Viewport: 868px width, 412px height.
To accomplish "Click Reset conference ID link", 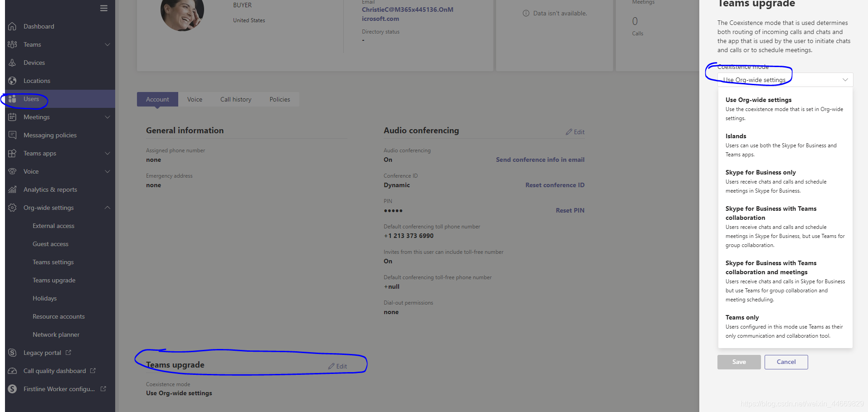I will [555, 185].
